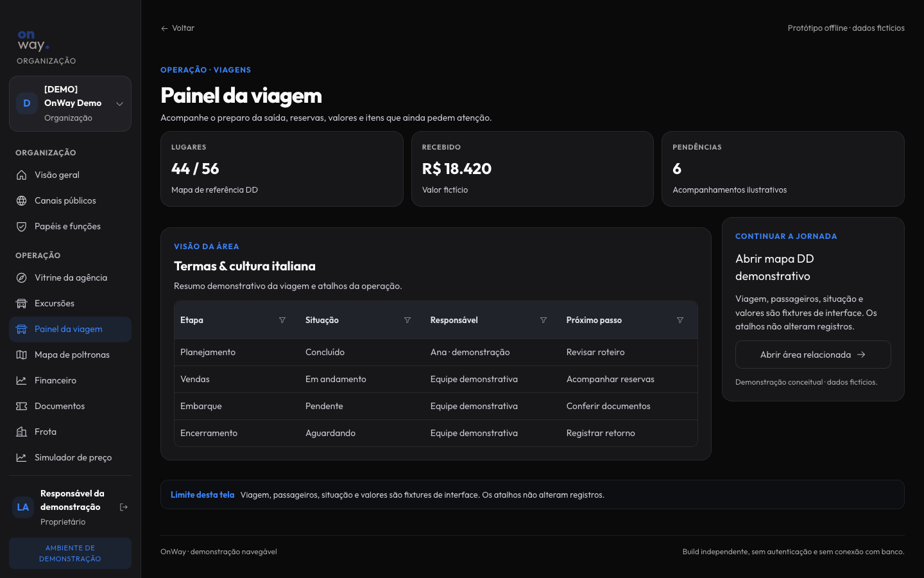
Task: Click the back arrow icon next to Voltar
Action: click(164, 28)
